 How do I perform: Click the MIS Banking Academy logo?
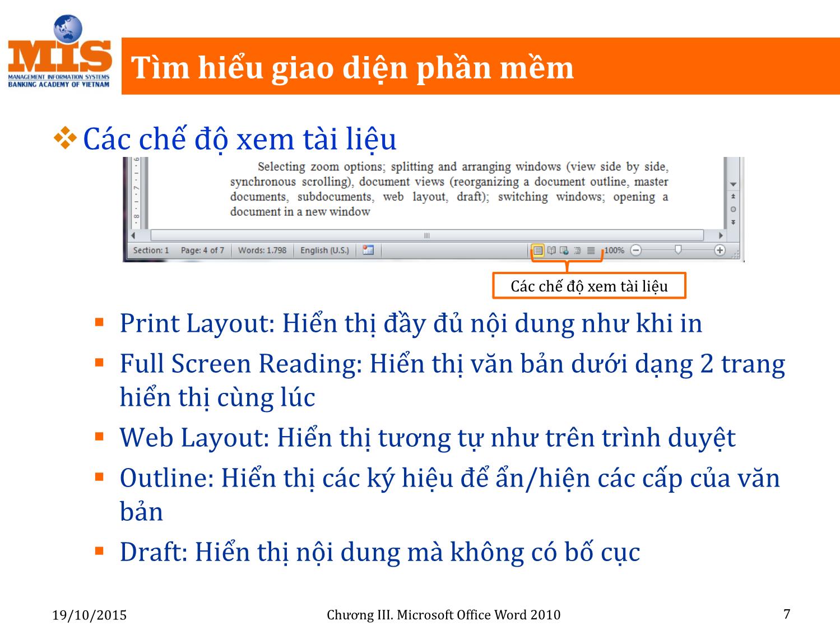click(x=59, y=52)
